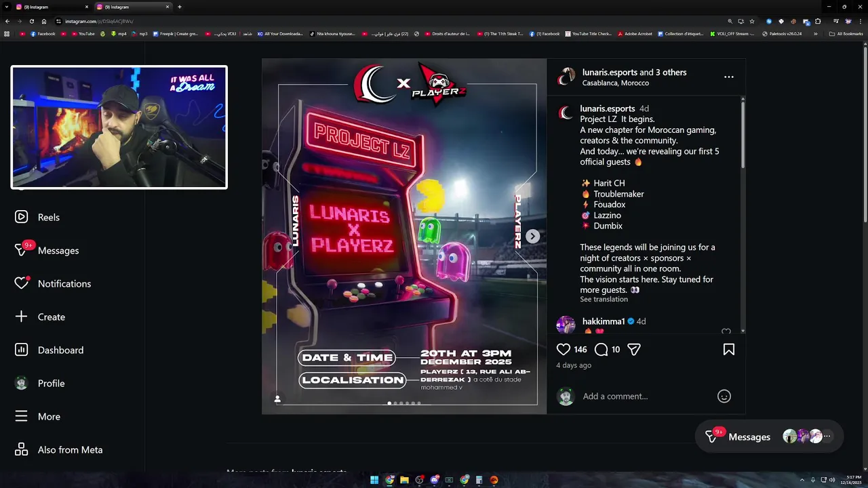
Task: Select the second Instagram browser tab
Action: (132, 7)
